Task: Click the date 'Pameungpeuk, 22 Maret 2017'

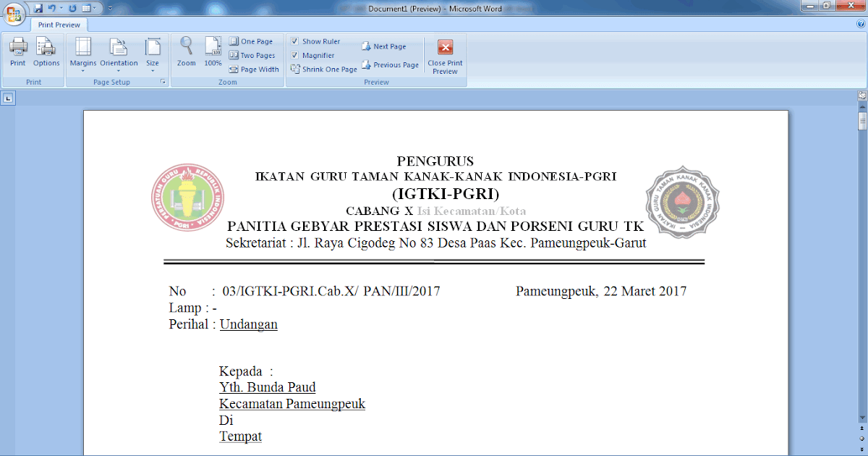Action: (601, 292)
